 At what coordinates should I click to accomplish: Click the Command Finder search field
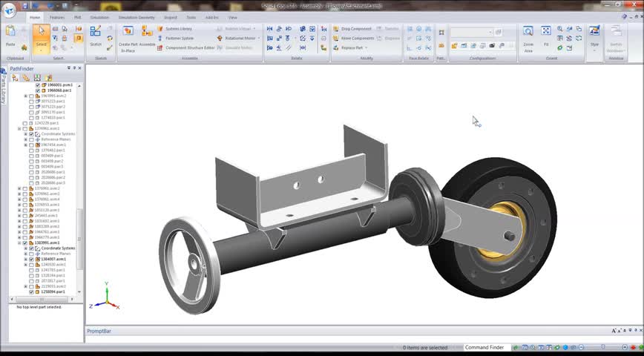487,347
